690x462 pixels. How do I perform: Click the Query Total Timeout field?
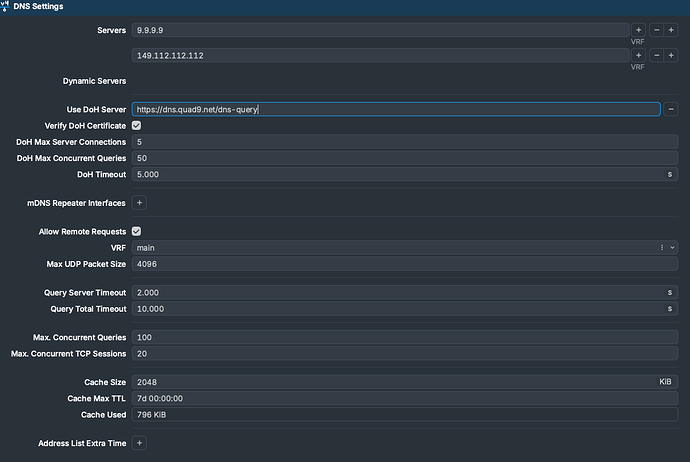(405, 309)
